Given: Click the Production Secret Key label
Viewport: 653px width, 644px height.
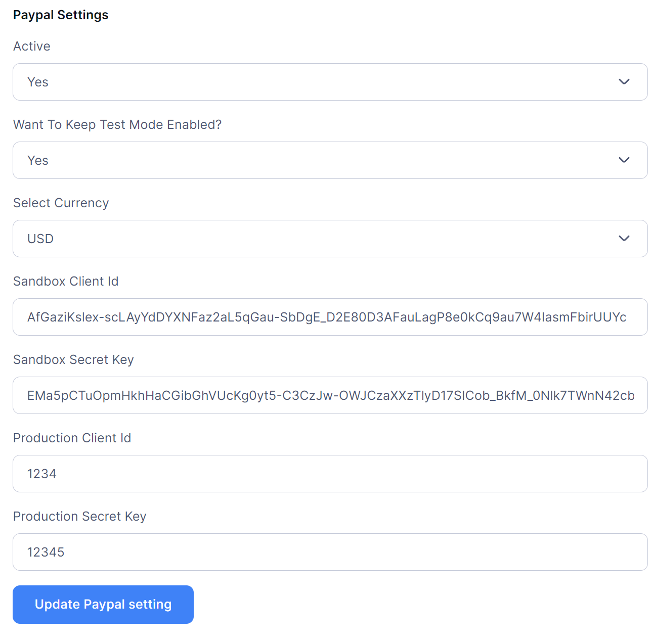Looking at the screenshot, I should click(80, 517).
